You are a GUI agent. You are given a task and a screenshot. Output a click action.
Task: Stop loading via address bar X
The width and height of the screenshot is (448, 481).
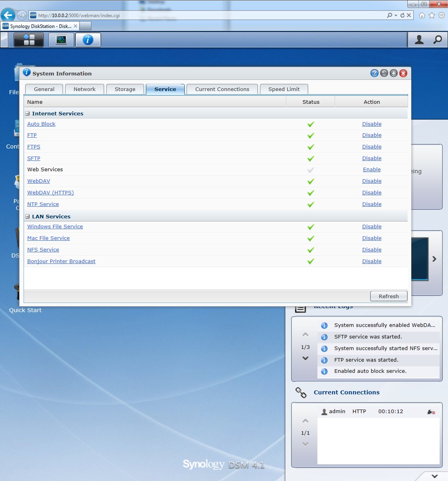tap(409, 15)
